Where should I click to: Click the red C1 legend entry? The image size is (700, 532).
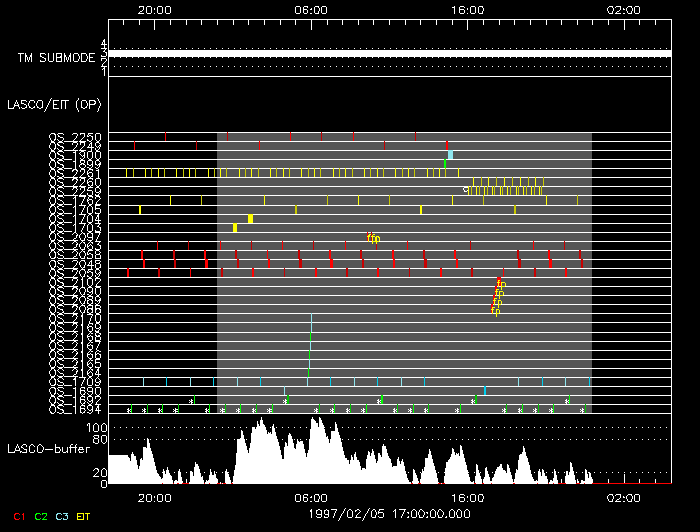[x=17, y=516]
